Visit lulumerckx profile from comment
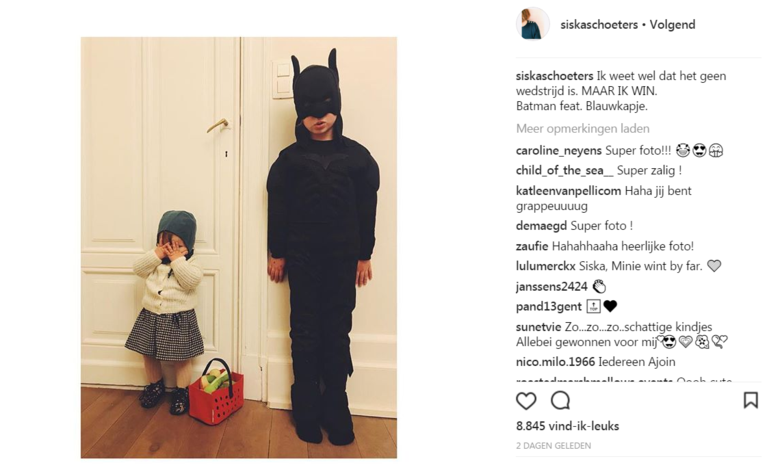This screenshot has height=474, width=767. pos(546,266)
